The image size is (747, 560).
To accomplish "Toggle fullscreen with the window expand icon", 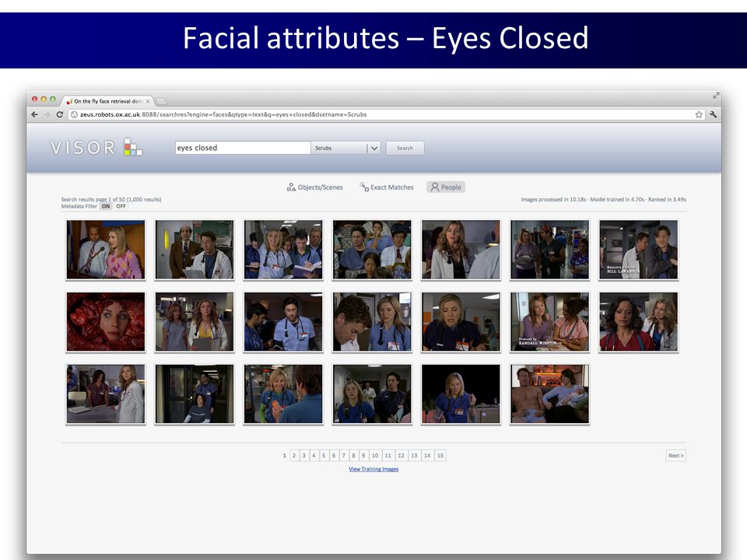I will pos(716,96).
